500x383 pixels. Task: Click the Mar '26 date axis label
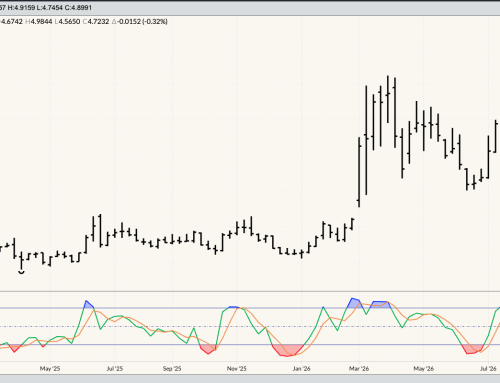point(359,369)
